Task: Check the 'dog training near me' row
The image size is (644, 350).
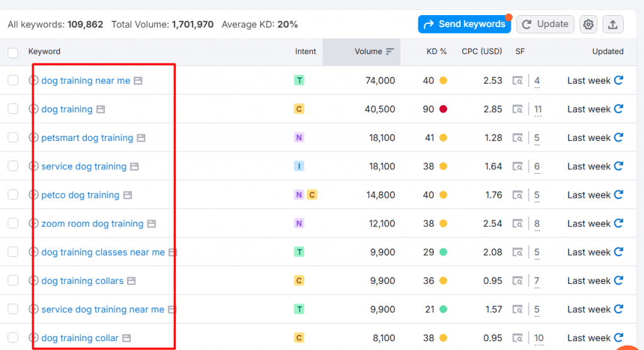Action: point(13,80)
